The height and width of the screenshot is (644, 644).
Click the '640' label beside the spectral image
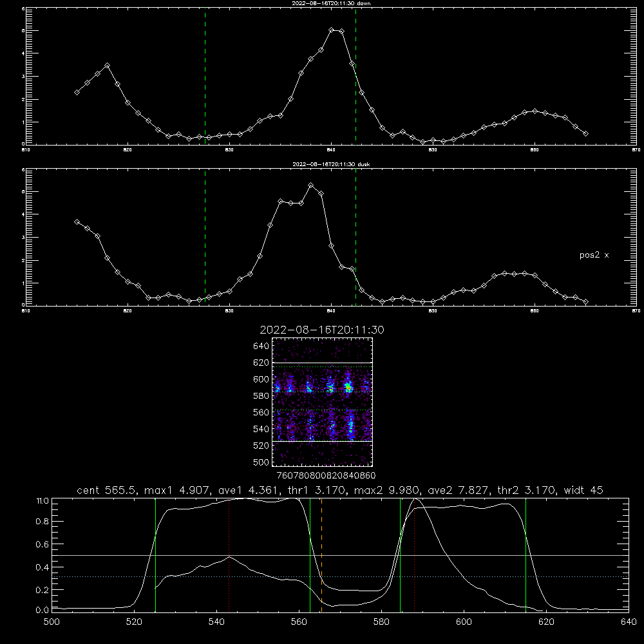(261, 346)
